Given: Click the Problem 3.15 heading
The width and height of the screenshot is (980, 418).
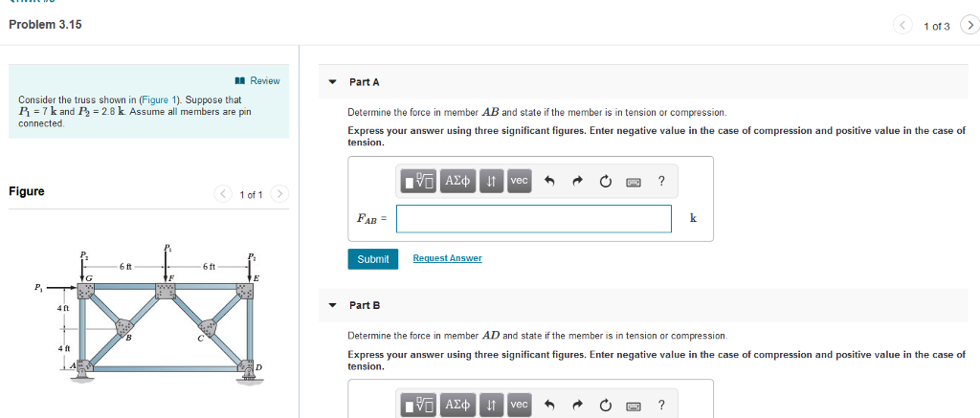Looking at the screenshot, I should point(45,24).
